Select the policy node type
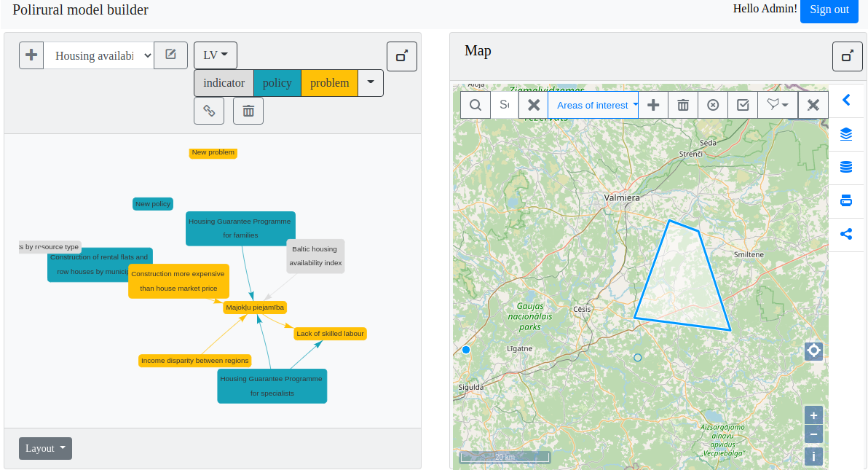The width and height of the screenshot is (868, 470). (277, 82)
